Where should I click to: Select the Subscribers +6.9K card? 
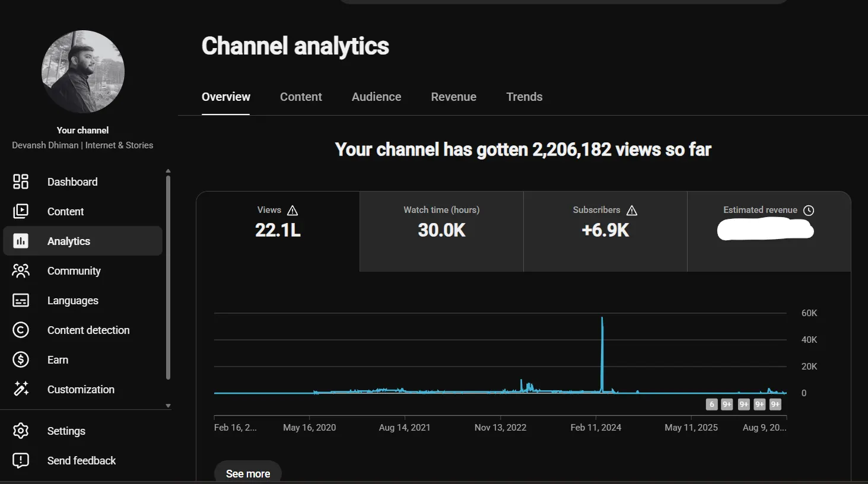[x=605, y=231]
